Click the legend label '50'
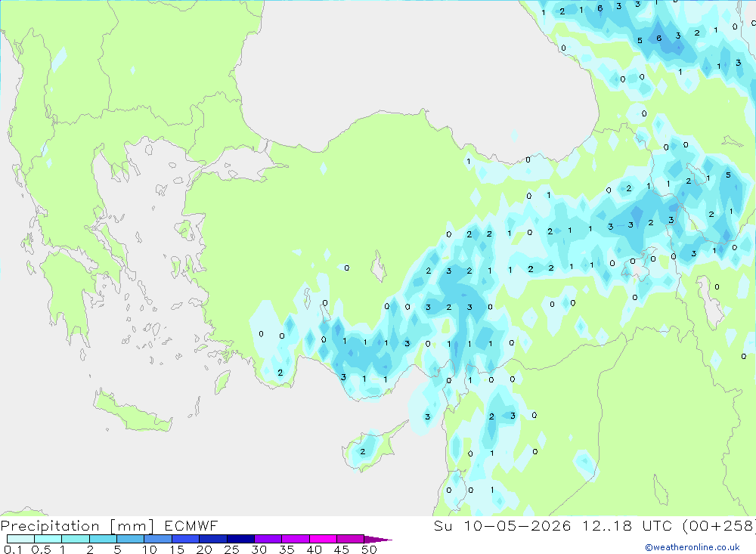756x554 pixels. point(369,549)
